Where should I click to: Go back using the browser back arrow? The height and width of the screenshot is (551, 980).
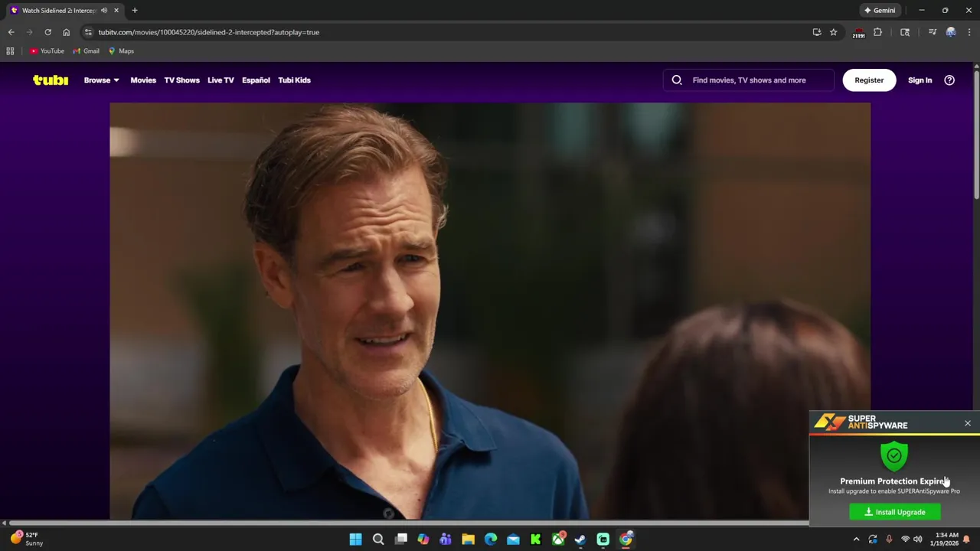click(11, 32)
